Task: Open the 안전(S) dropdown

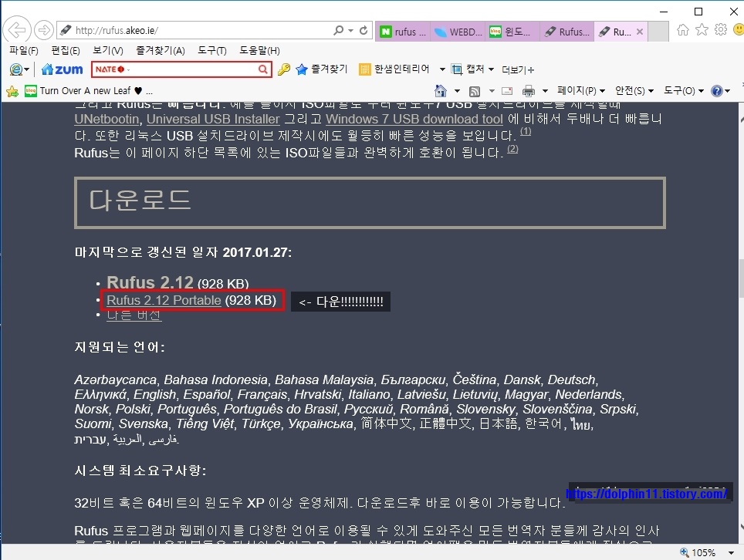Action: pyautogui.click(x=634, y=90)
